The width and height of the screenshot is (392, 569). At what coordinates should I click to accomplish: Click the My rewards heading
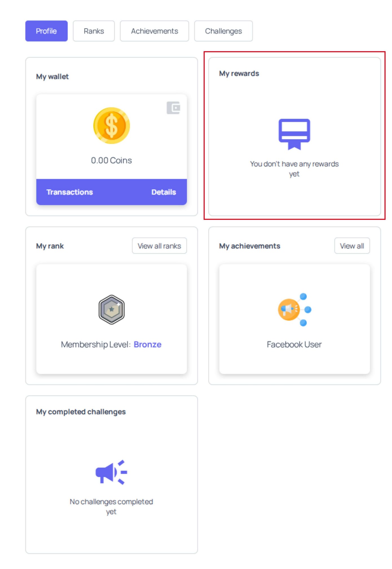pyautogui.click(x=239, y=73)
